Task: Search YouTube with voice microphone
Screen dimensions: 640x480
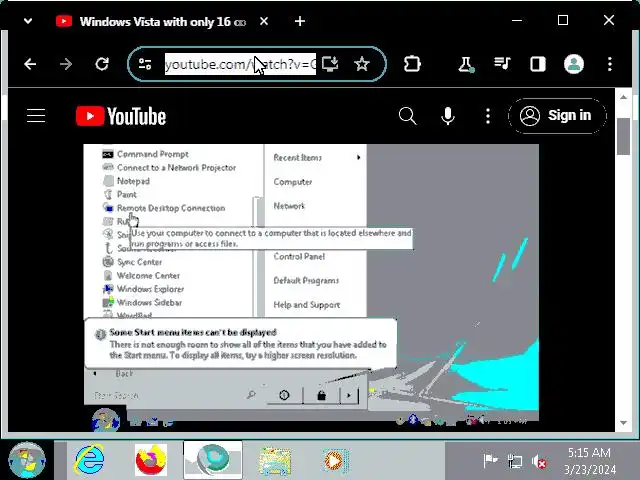Action: tap(448, 116)
